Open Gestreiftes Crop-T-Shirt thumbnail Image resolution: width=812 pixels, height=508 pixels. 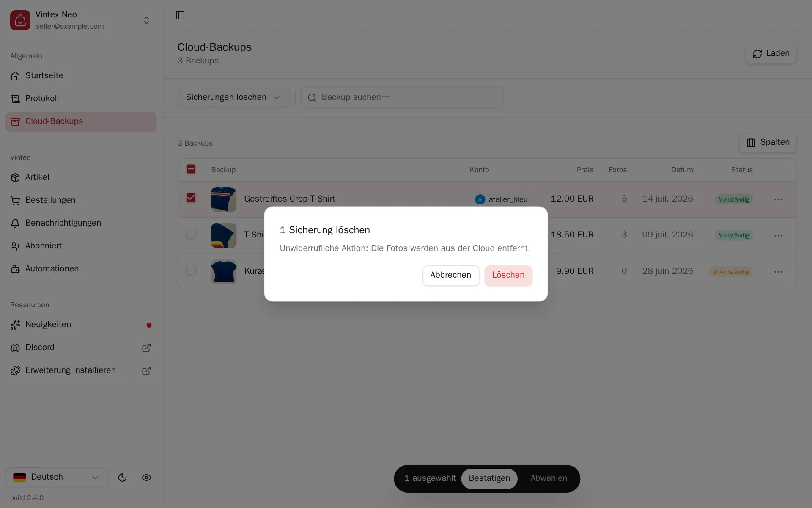(224, 199)
